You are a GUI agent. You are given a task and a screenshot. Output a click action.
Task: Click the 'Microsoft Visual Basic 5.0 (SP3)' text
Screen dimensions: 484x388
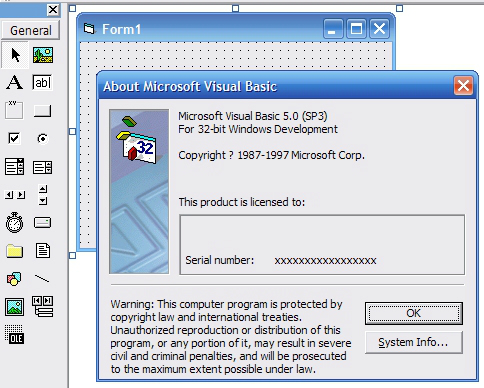(253, 116)
